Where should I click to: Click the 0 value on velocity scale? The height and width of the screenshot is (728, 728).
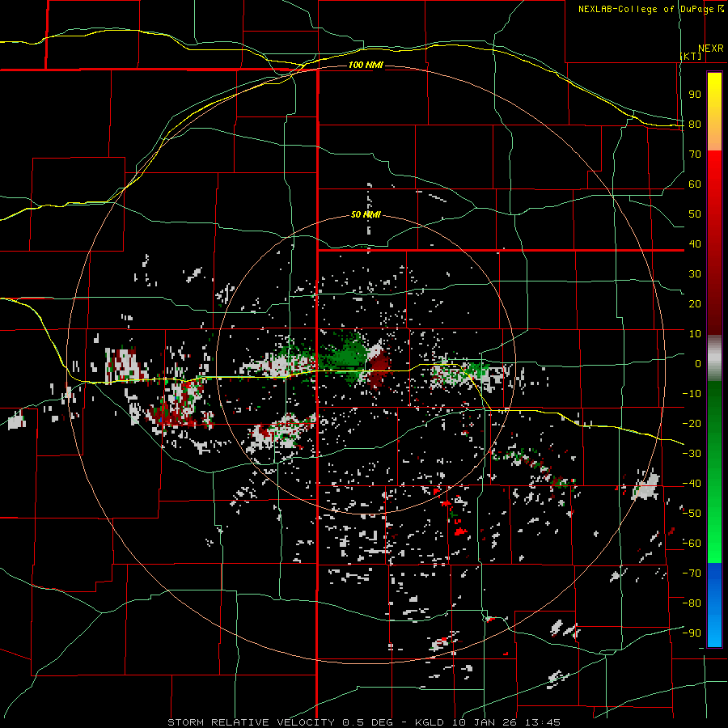click(698, 363)
